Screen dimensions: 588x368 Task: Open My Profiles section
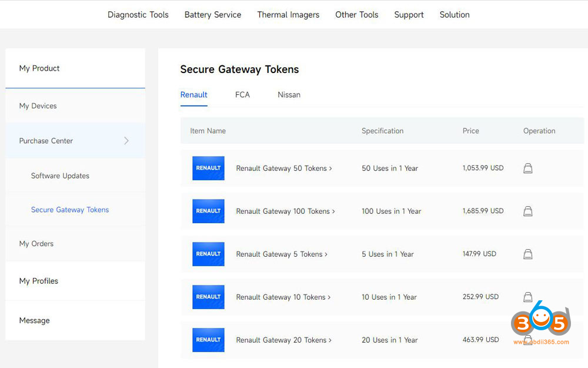75,281
